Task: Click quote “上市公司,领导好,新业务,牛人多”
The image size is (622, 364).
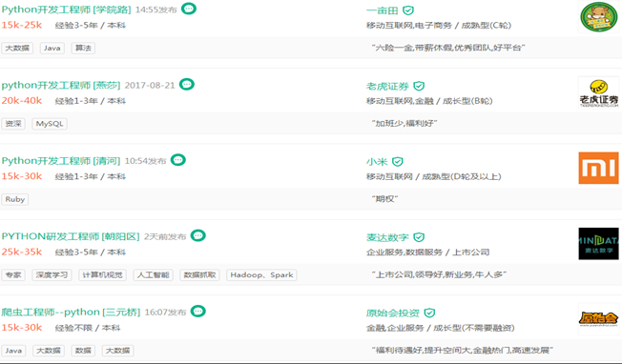Action: 439,274
